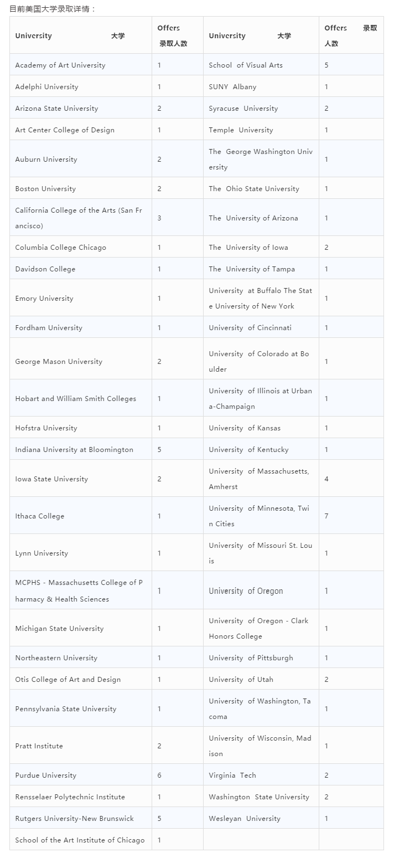394x868 pixels.
Task: Click the Emory University cell
Action: coord(81,298)
